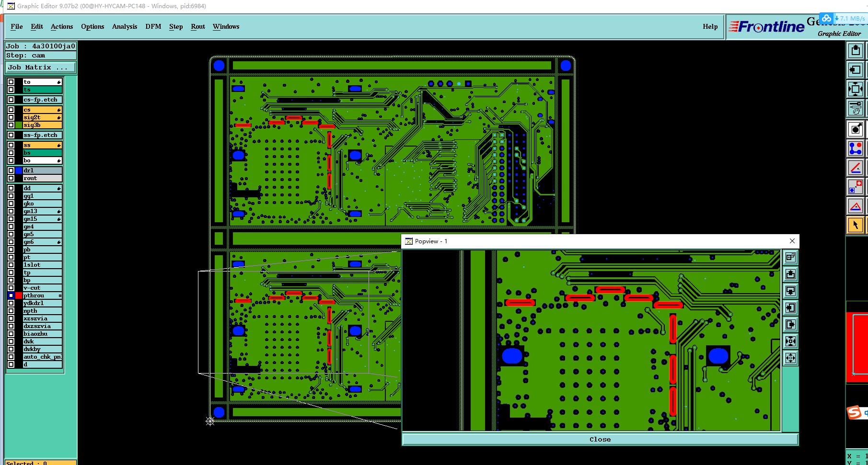Toggle the 'biaozhu' layer checkbox
The height and width of the screenshot is (465, 868).
[x=11, y=334]
